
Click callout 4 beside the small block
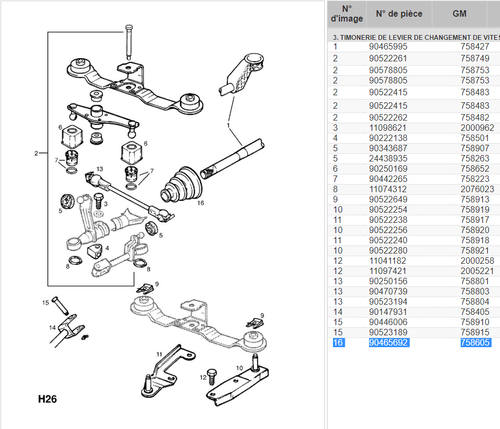(x=107, y=248)
